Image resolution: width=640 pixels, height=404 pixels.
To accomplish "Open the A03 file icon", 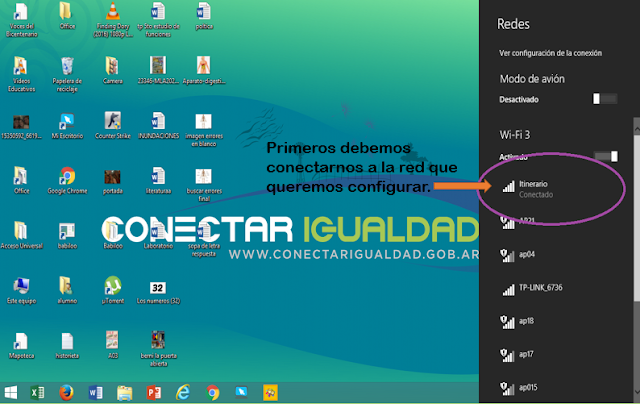I will click(x=113, y=345).
